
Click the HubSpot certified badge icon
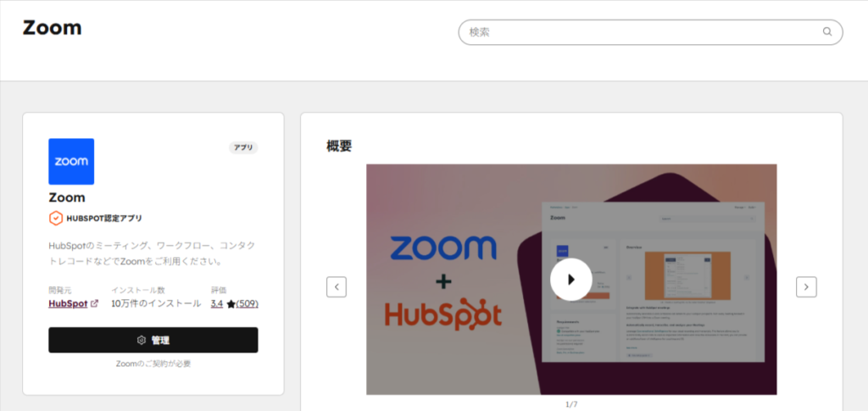pos(56,219)
